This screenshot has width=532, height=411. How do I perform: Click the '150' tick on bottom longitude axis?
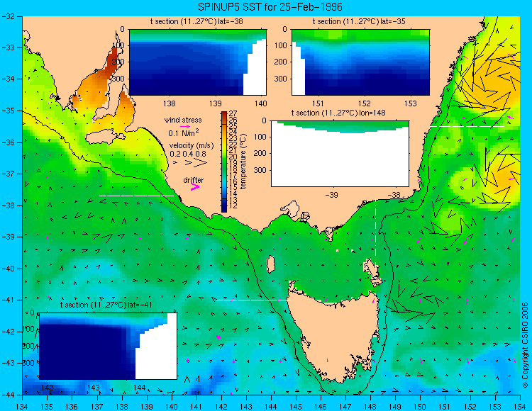[420, 406]
